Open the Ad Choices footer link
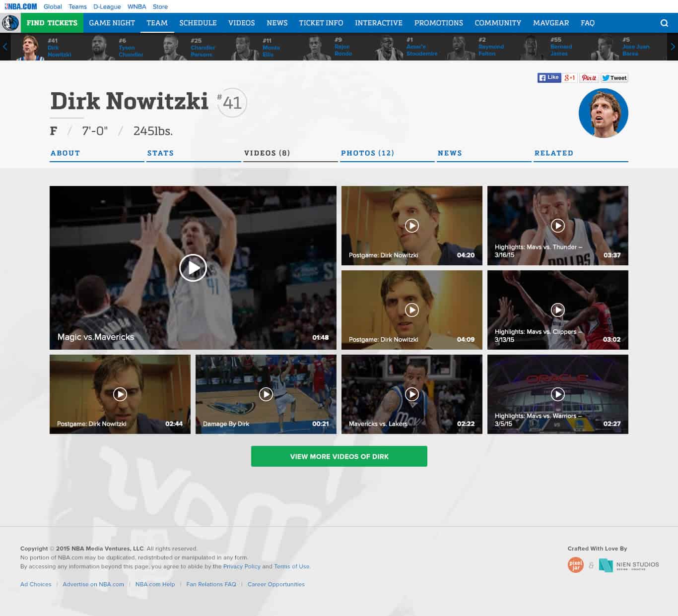The image size is (678, 616). [36, 584]
